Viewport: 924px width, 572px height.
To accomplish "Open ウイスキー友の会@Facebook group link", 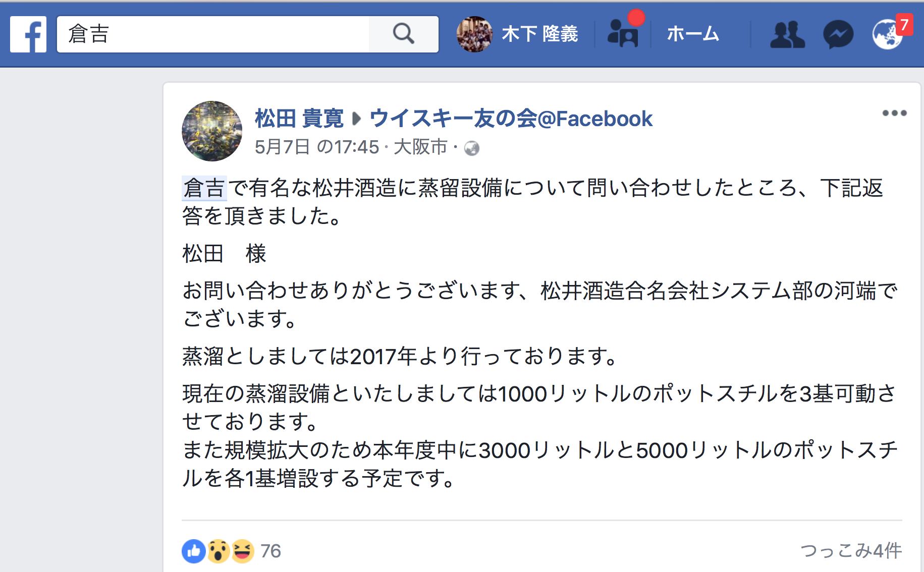I will tap(511, 119).
